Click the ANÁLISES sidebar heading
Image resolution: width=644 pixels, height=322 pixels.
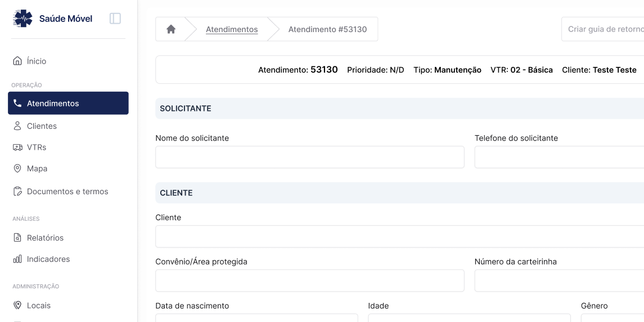(26, 219)
